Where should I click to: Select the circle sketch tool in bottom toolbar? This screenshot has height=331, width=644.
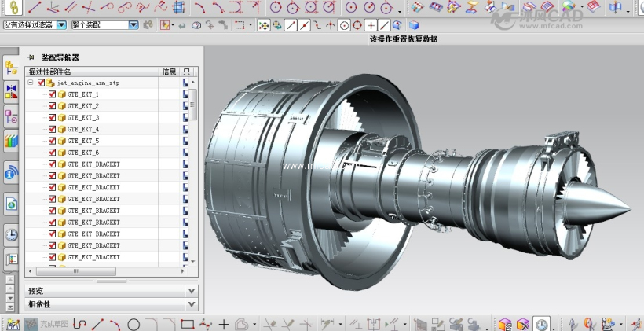134,324
